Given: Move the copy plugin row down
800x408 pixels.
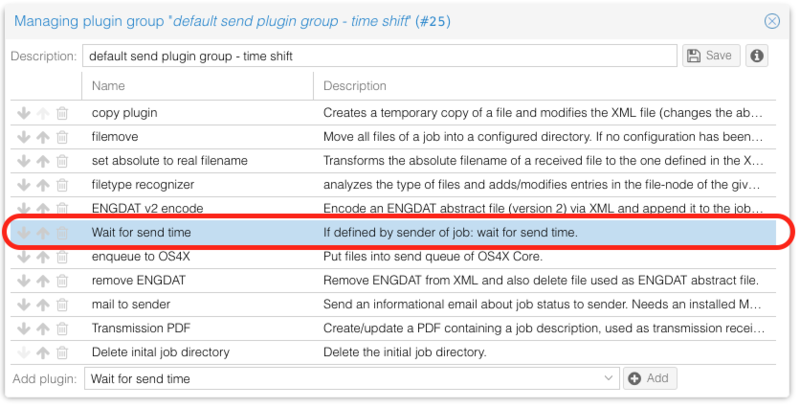Looking at the screenshot, I should pyautogui.click(x=24, y=113).
